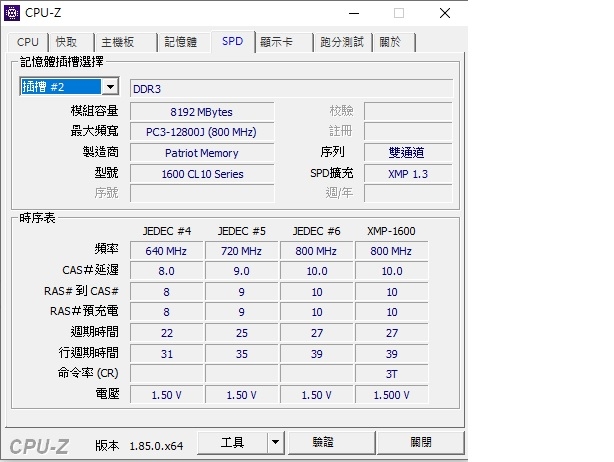Click the 電壓 row label
Image resolution: width=614 pixels, height=462 pixels.
click(107, 393)
